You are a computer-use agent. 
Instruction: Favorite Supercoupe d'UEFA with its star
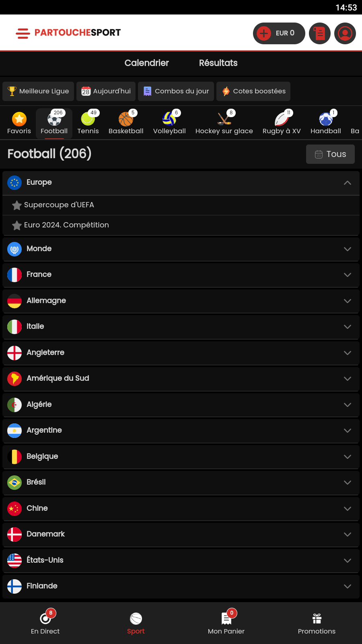[17, 205]
